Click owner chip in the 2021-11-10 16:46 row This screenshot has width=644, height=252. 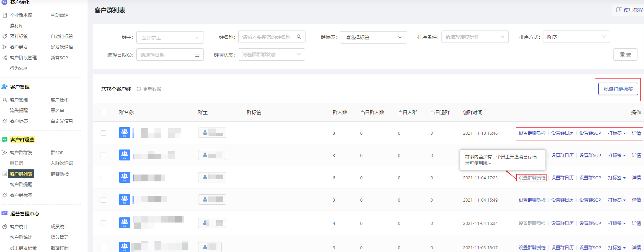tap(212, 133)
